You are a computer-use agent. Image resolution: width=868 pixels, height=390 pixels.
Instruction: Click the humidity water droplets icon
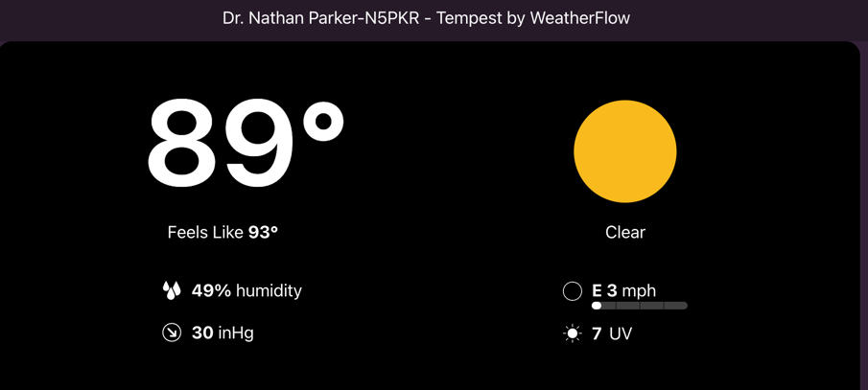pyautogui.click(x=172, y=290)
